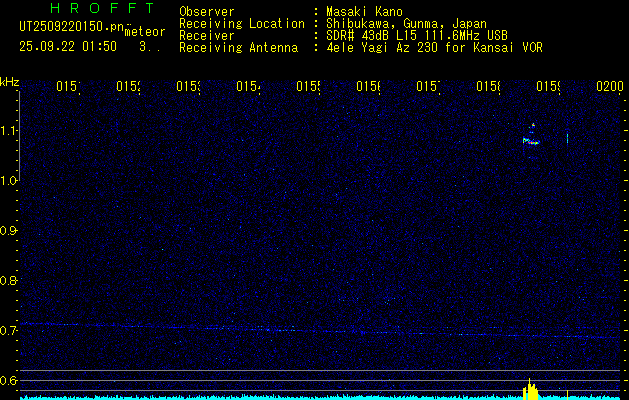Click the 25.09.22 01:50 timestamp
Viewport: 629px width, 400px height.
click(68, 46)
